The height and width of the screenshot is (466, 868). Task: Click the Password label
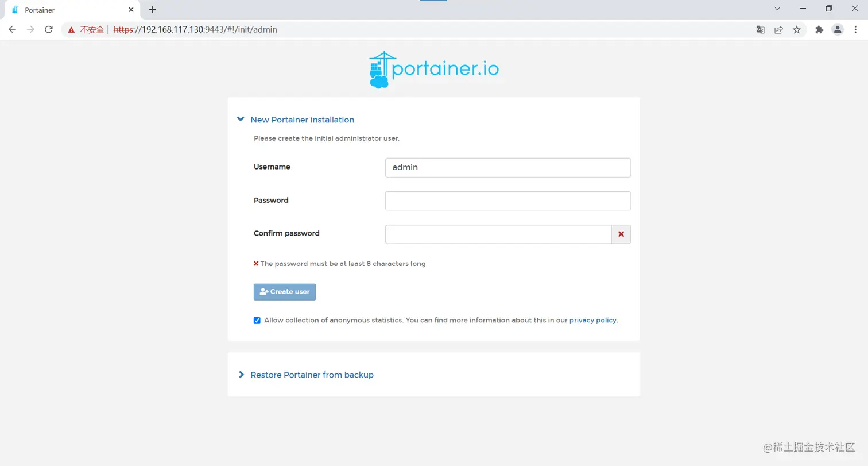271,200
